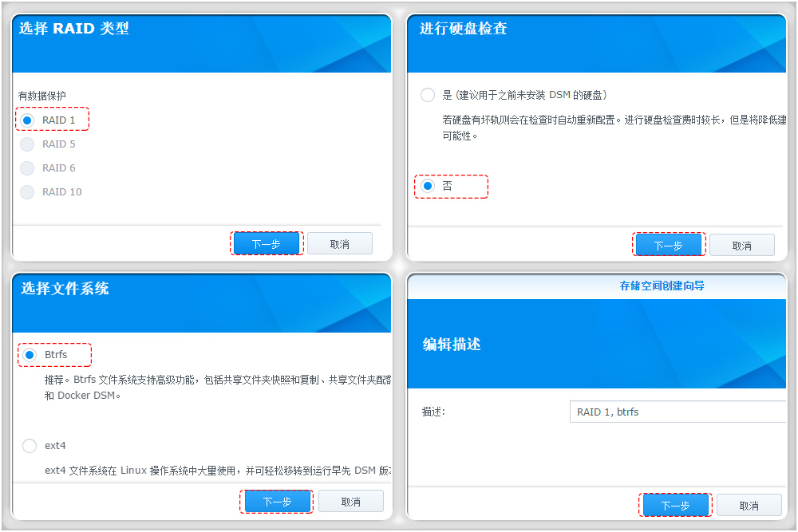Click 取消 in the edit description dialog
Screen dimensions: 798x532
(x=749, y=504)
